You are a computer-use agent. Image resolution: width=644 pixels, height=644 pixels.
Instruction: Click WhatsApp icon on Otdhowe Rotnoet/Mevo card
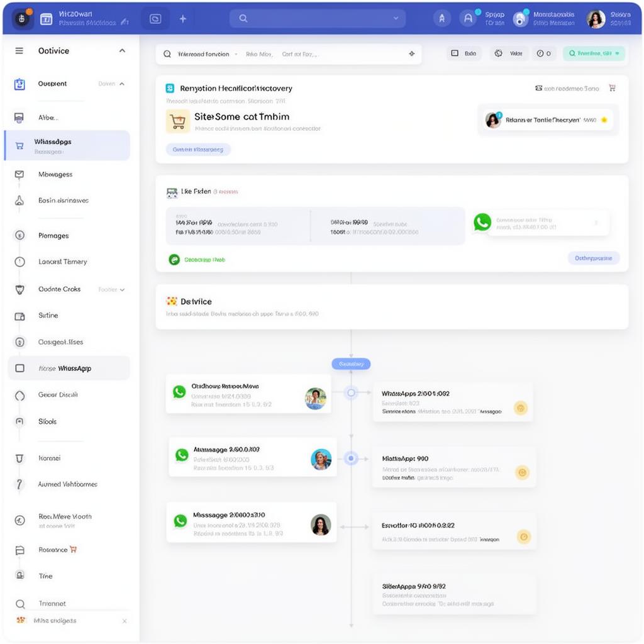click(179, 392)
